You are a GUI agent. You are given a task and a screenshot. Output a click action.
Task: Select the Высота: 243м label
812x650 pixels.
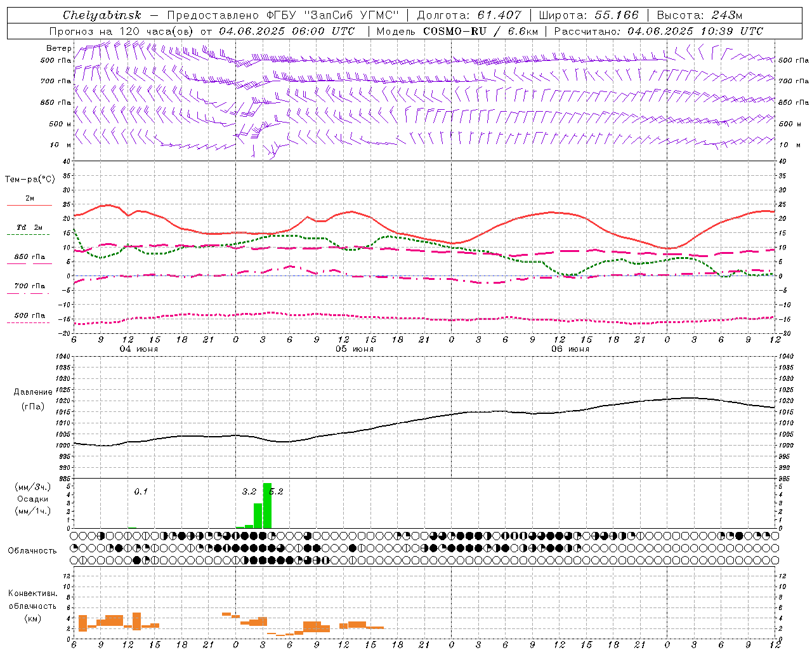point(700,15)
